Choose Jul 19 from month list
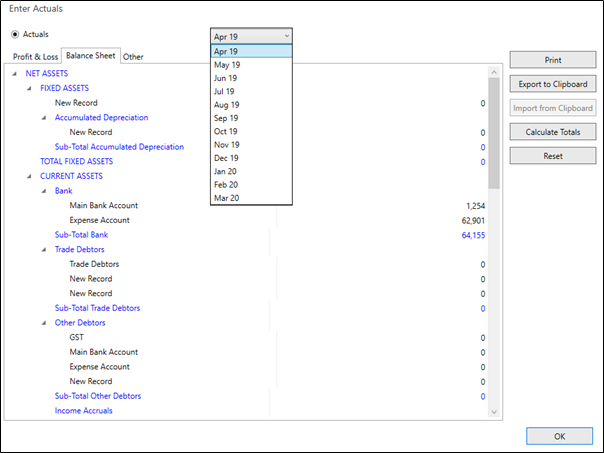Viewport: 604px width, 453px height. (251, 91)
